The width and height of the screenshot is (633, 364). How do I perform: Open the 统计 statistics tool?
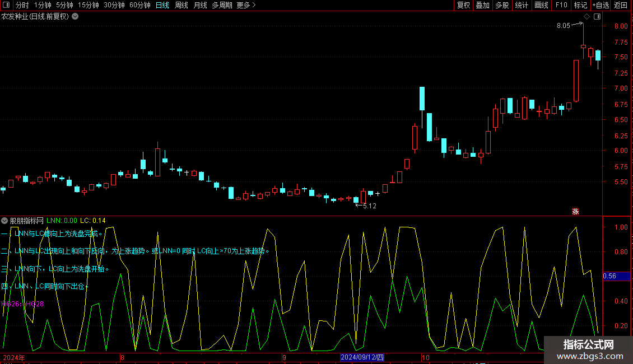(522, 5)
